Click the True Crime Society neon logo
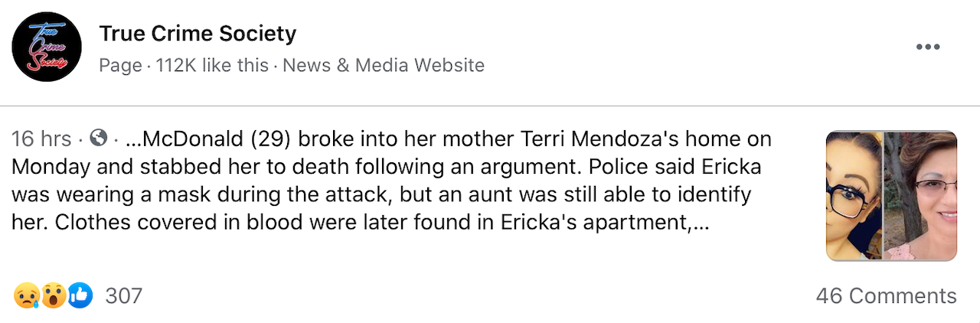980x323 pixels. point(47,47)
